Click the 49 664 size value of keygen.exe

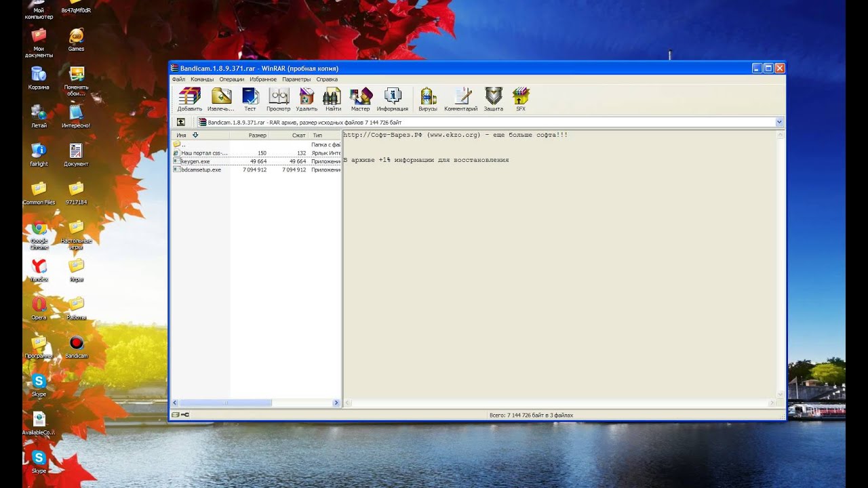point(258,161)
